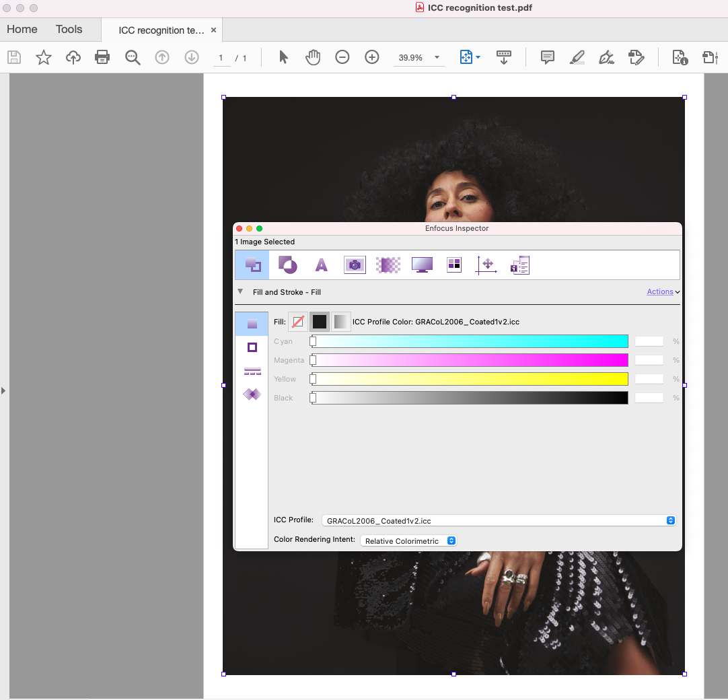Select the Hand pan tool
This screenshot has width=728, height=700.
click(x=313, y=57)
